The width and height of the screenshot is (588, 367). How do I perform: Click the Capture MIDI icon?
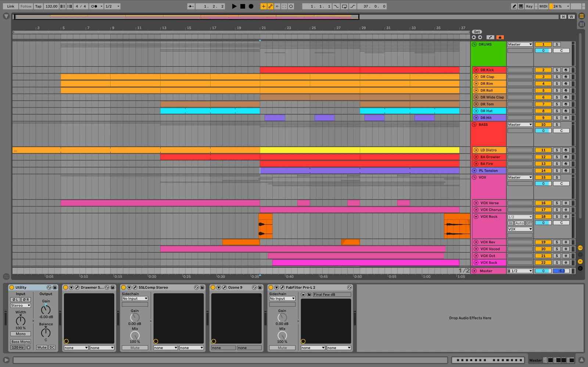click(x=284, y=6)
